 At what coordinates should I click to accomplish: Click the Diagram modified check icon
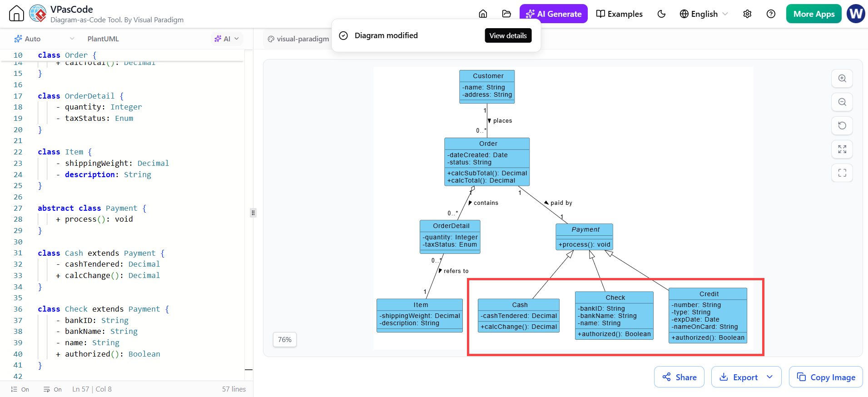tap(343, 35)
